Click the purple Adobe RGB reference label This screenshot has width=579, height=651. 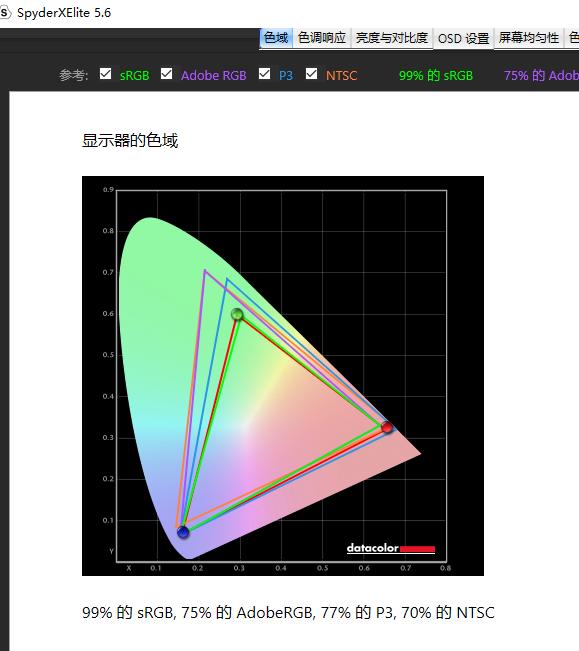pos(214,76)
